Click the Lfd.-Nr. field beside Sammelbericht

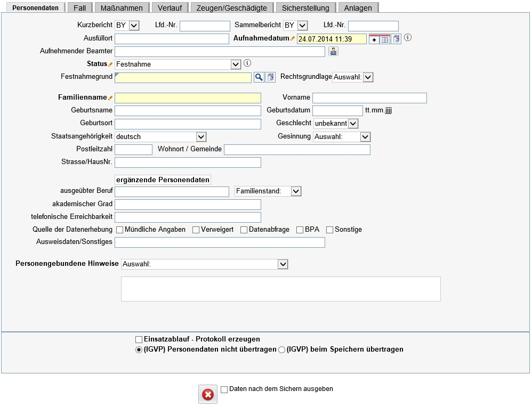[x=373, y=26]
